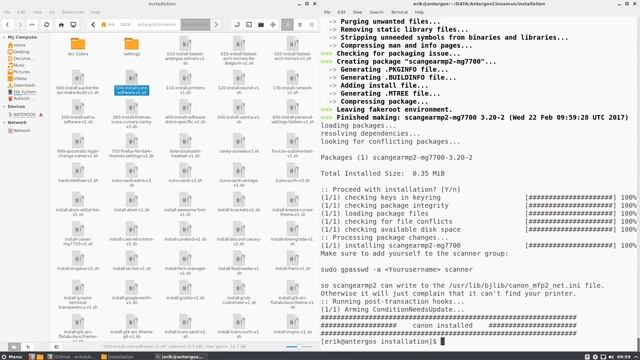Go forward in file manager history
The image size is (640, 360).
click(20, 24)
